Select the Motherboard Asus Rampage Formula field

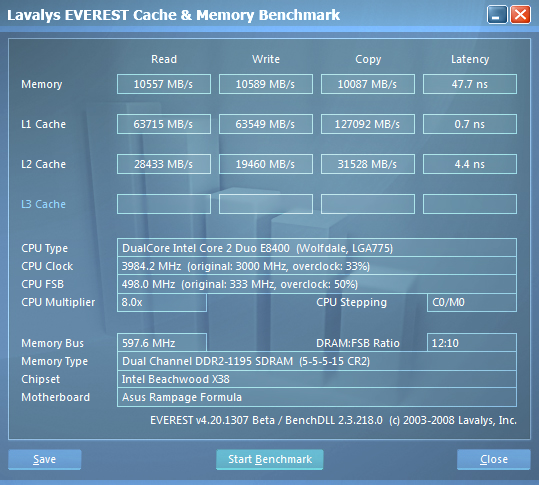pos(317,397)
